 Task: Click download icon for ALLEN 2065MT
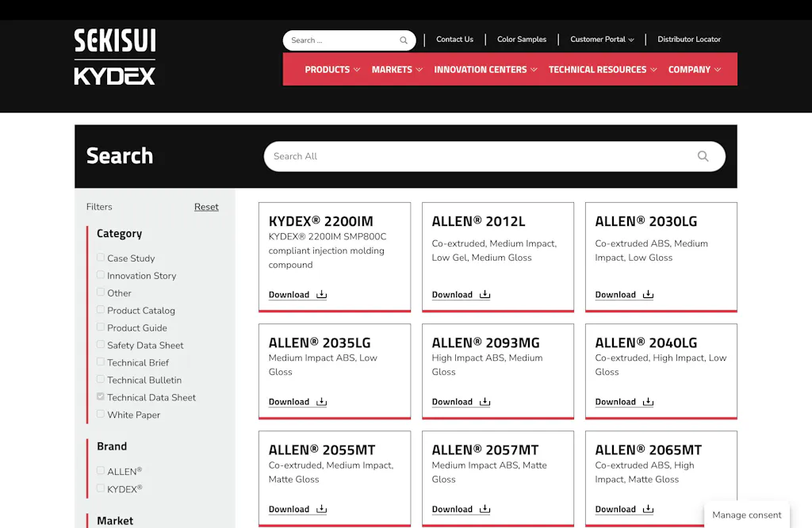(648, 509)
